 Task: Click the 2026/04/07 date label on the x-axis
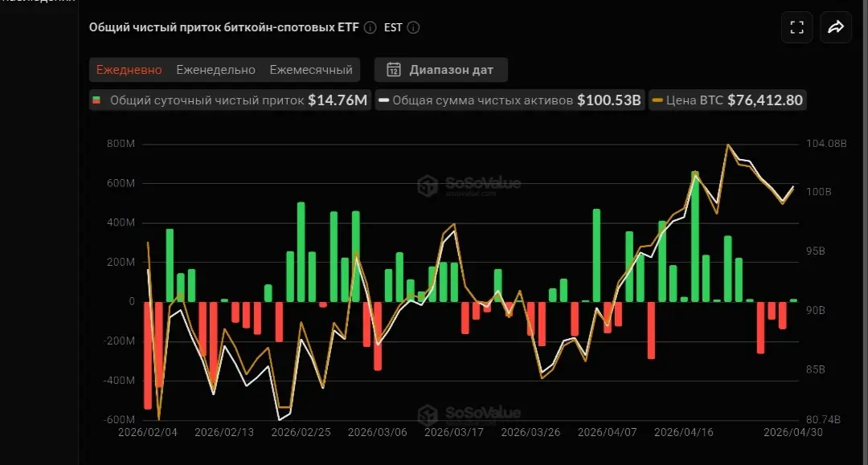tap(608, 432)
